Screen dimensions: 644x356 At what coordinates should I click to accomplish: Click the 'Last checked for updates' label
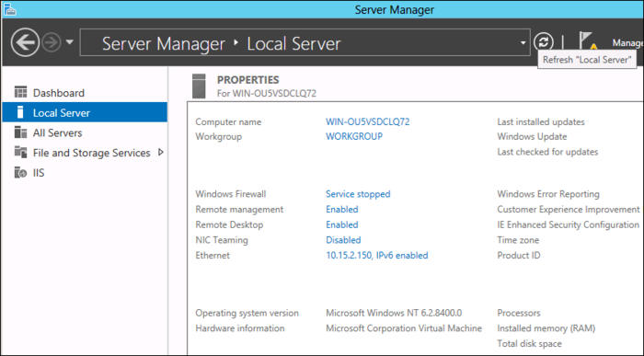547,152
